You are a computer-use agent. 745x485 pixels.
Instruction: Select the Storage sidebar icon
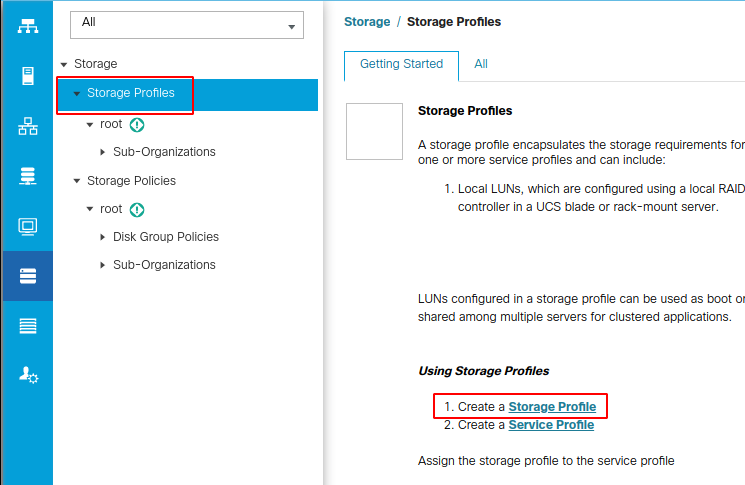coord(28,276)
